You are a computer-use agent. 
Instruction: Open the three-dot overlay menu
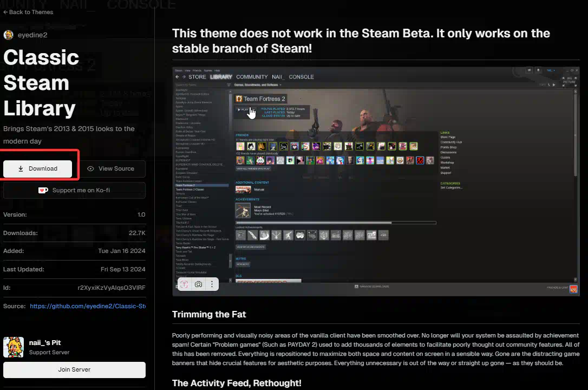tap(212, 284)
